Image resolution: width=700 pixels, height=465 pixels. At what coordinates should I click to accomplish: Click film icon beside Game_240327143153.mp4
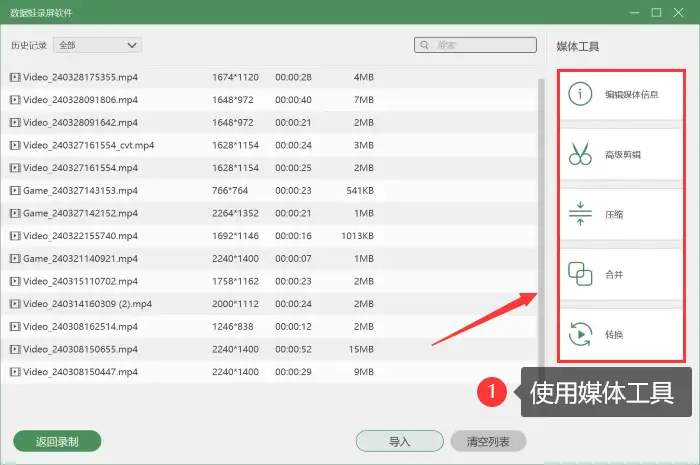pos(15,191)
